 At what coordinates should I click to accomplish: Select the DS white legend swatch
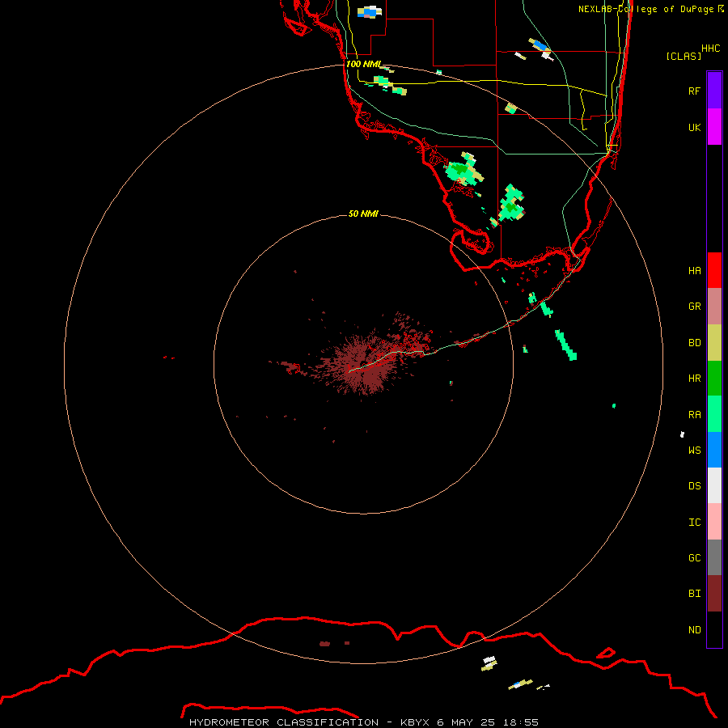tap(714, 485)
